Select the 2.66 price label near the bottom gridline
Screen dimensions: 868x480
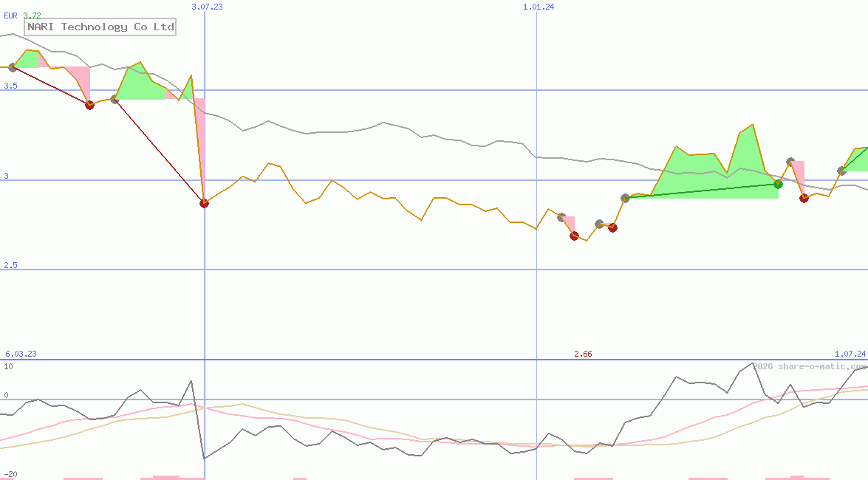point(582,354)
